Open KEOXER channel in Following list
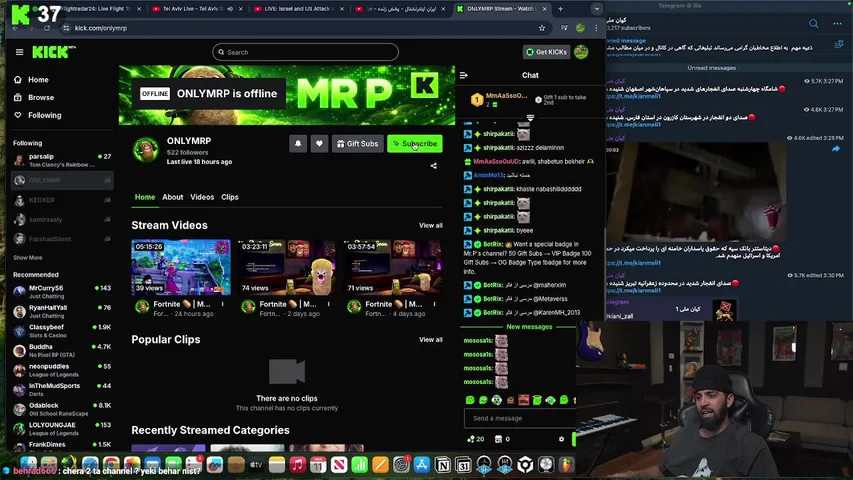 coord(62,200)
